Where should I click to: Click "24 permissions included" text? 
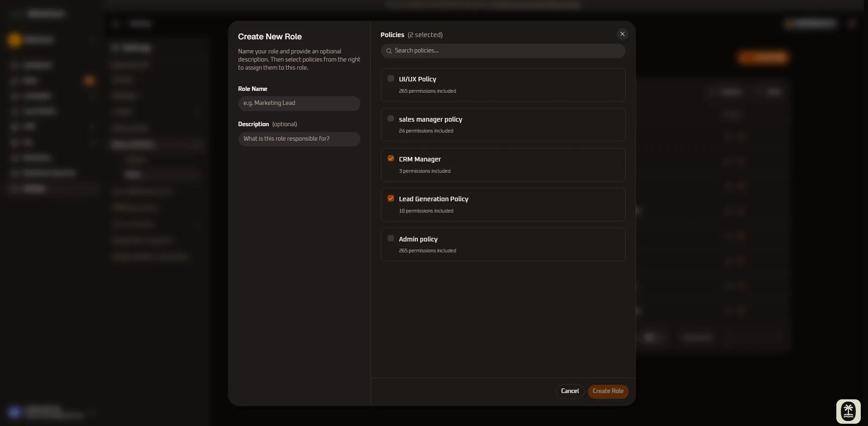point(426,131)
